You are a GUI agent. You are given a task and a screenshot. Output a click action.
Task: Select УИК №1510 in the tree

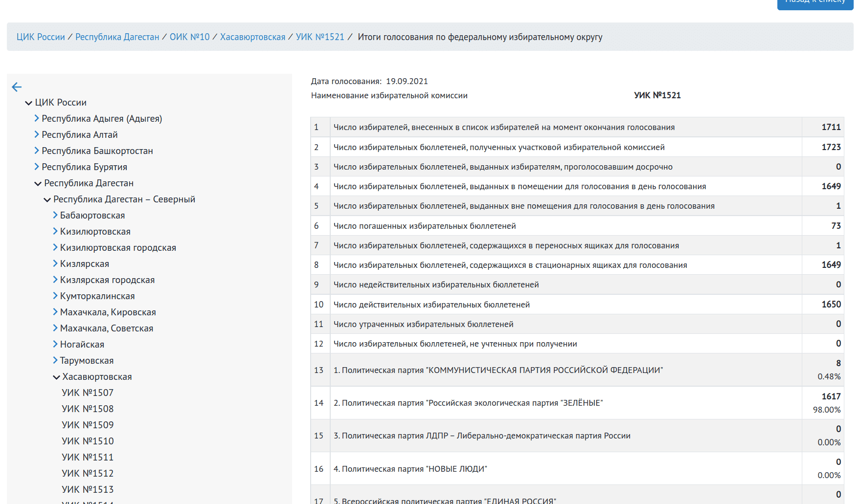point(88,441)
